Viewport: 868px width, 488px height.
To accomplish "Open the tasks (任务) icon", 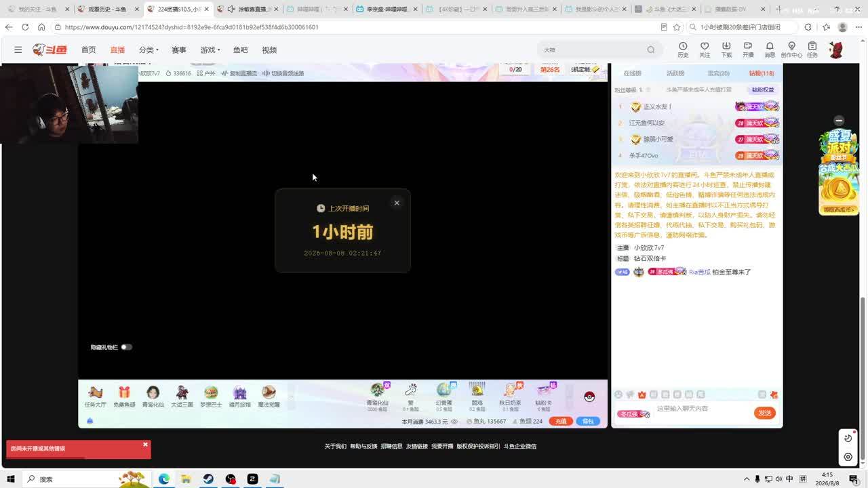I will click(x=812, y=49).
